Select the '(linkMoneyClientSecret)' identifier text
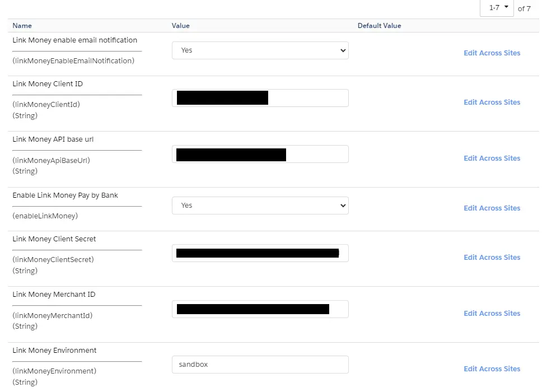Image resolution: width=547 pixels, height=392 pixels. point(53,260)
